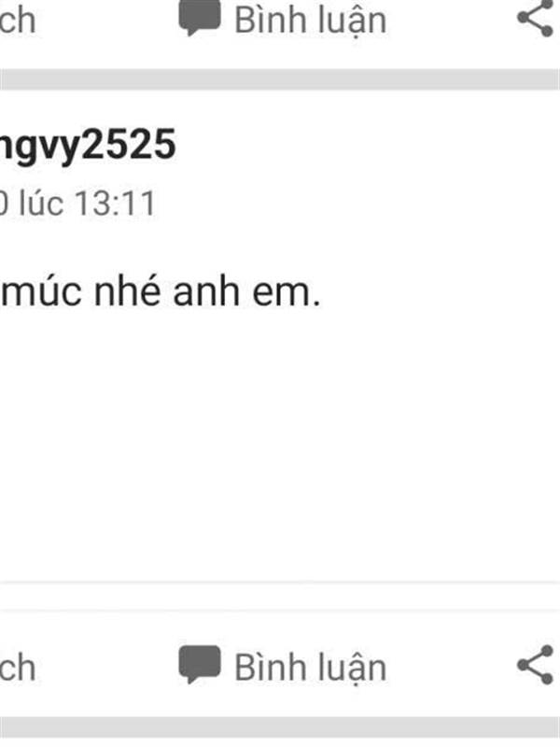Open the ngvy2525 user profile name
The image size is (560, 747).
click(88, 146)
